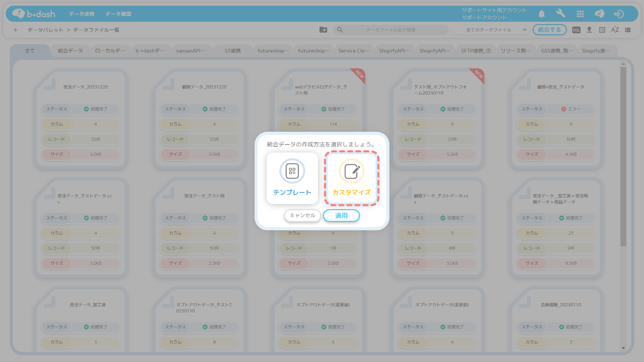Screen dimensions: 644x362
Task: Select the 全て tab
Action: pyautogui.click(x=30, y=51)
